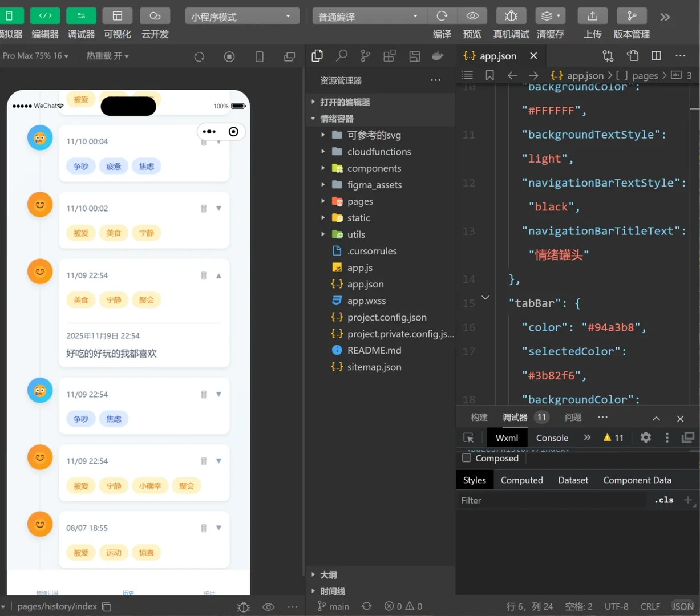Open version management (版本管理)
Screen dimensions: 700x616
click(x=632, y=16)
